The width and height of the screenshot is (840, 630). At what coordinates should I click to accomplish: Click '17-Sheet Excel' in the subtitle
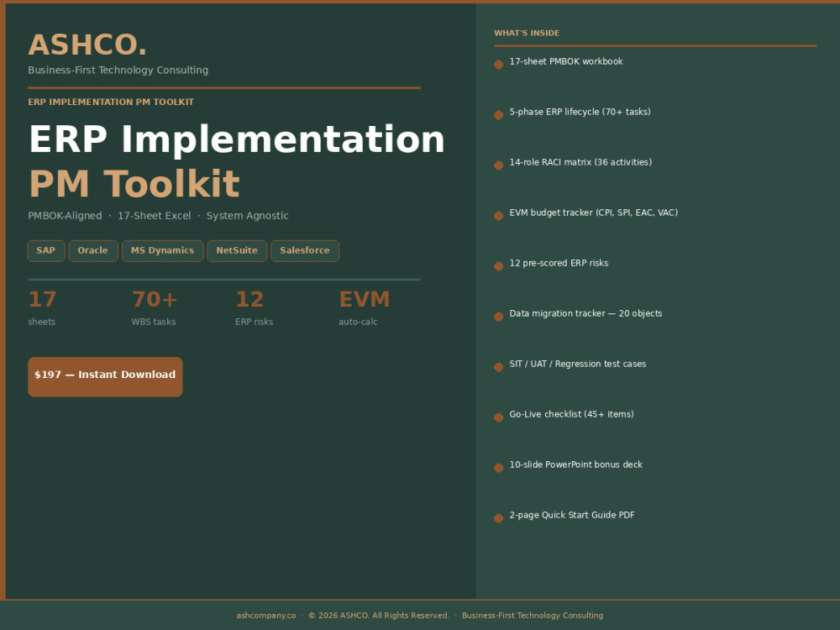click(155, 216)
